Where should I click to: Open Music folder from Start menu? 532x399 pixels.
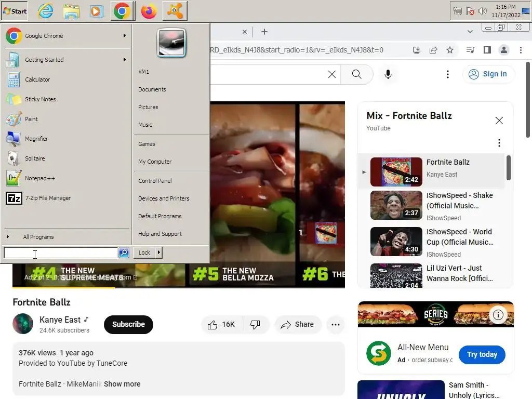tap(171, 125)
